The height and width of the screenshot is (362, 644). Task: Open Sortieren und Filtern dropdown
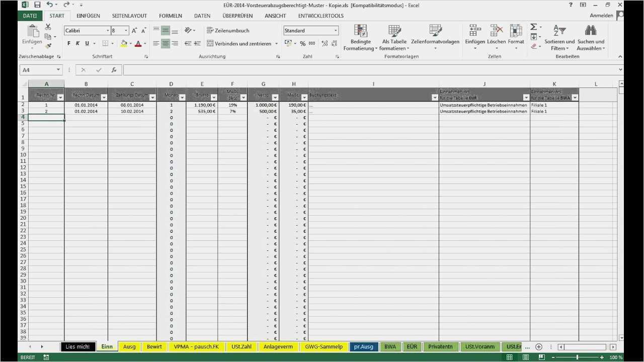(559, 38)
